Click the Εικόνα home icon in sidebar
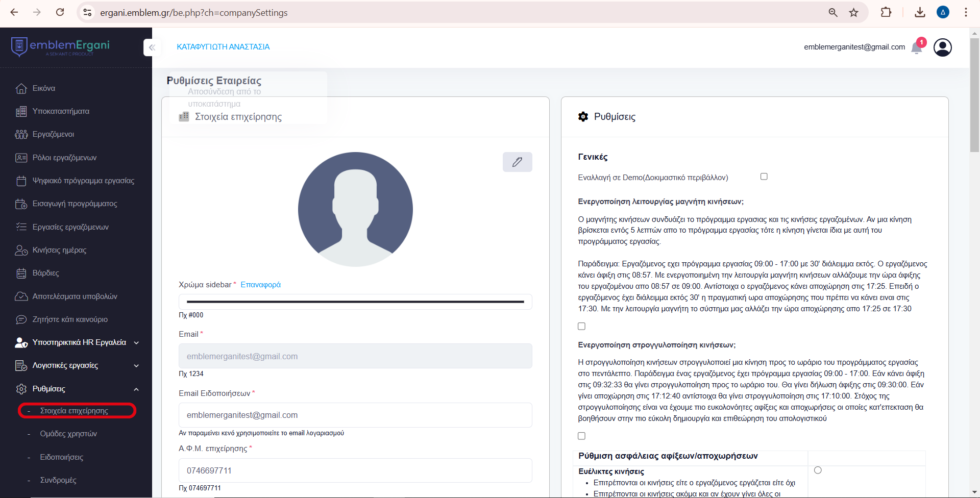 [x=21, y=89]
